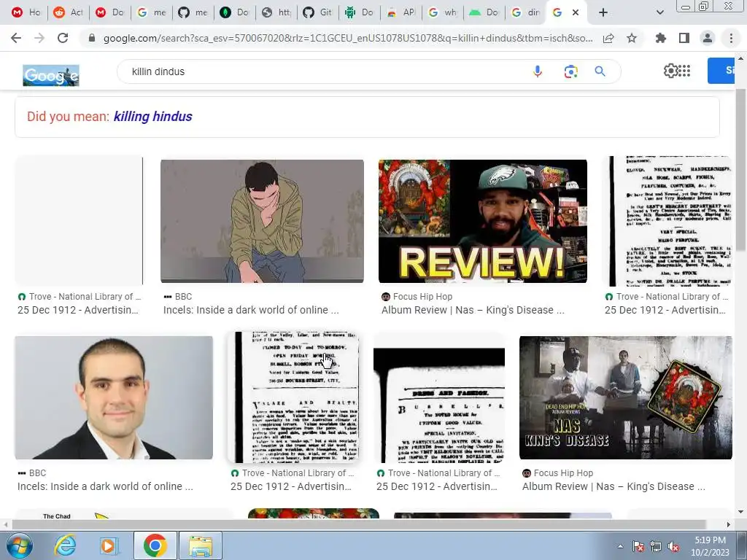This screenshot has height=560, width=747.
Task: Open Chrome three-dot menu
Action: [x=731, y=38]
